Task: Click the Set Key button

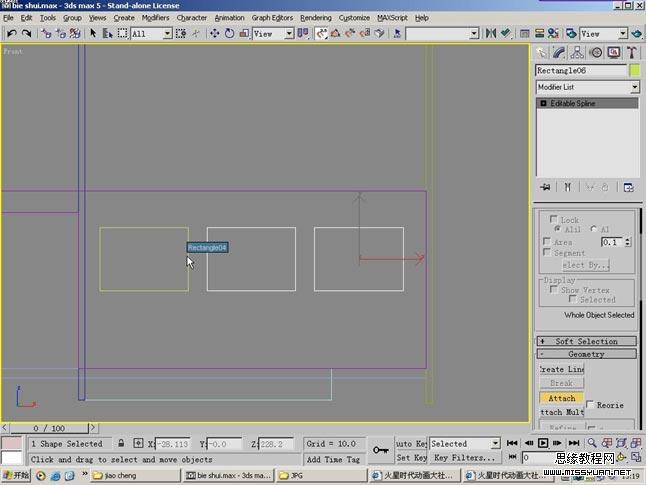Action: (411, 457)
